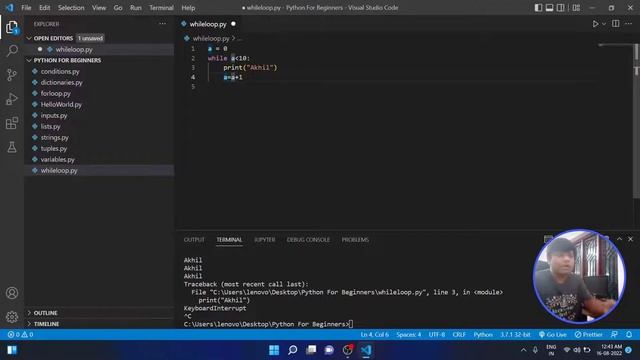Toggle the bottom panel layout icon
The image size is (640, 360).
pos(549,8)
